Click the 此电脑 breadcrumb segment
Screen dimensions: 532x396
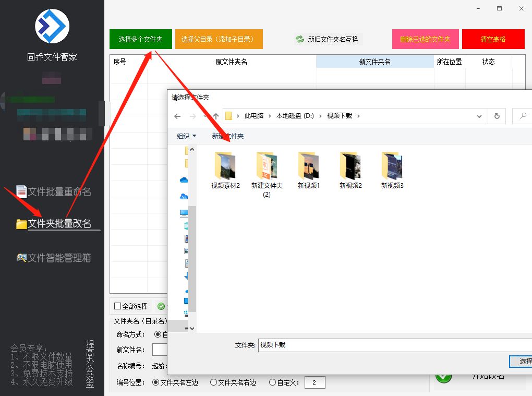point(254,116)
